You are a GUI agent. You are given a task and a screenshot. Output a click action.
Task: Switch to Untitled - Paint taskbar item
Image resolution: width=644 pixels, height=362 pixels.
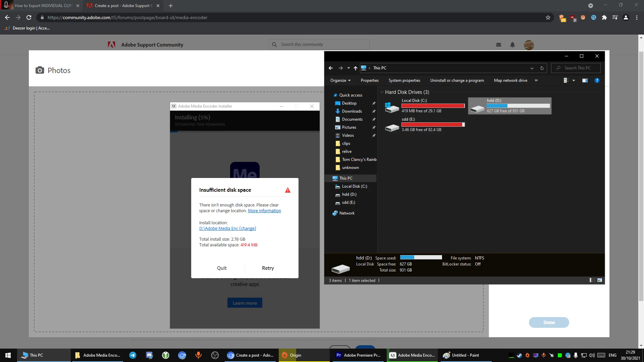(461, 355)
